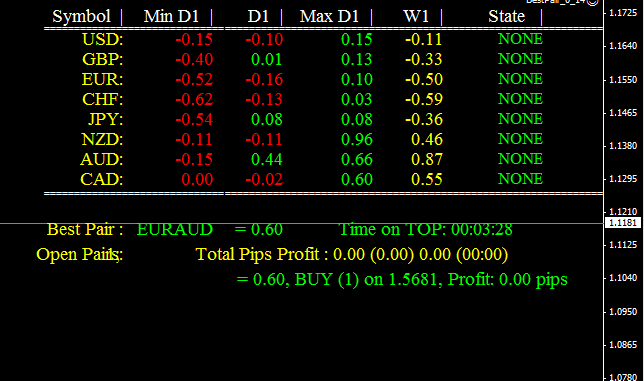Click the AUD: symbol label

[x=101, y=159]
